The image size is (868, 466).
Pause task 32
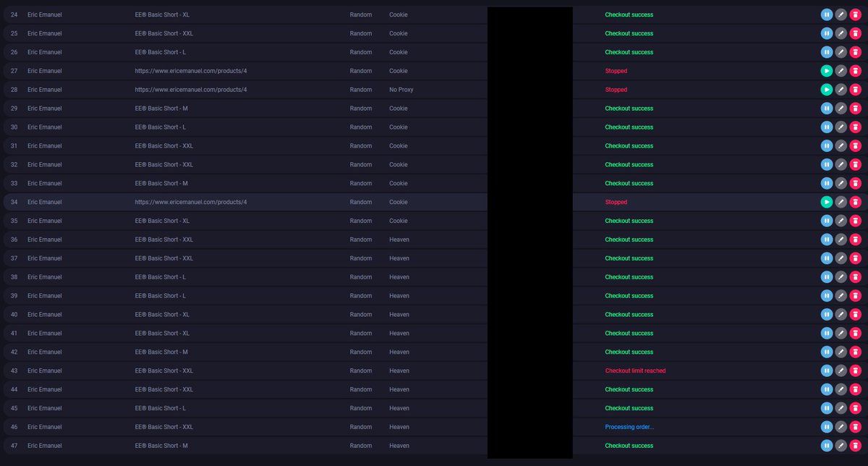(x=827, y=164)
